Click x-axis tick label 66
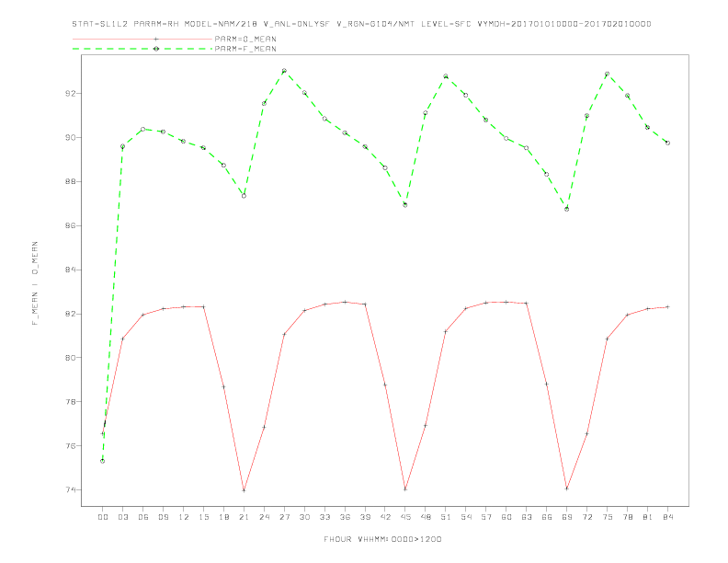 tap(547, 517)
